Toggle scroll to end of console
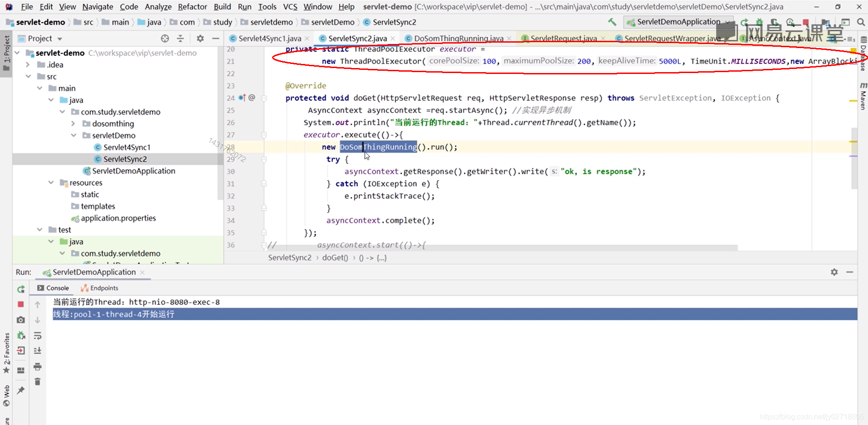 click(38, 351)
